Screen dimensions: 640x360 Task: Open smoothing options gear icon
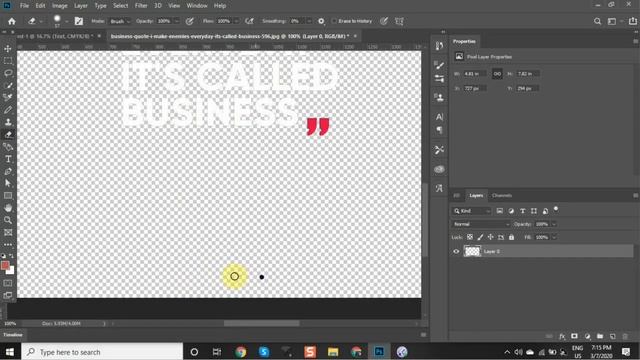coord(321,21)
